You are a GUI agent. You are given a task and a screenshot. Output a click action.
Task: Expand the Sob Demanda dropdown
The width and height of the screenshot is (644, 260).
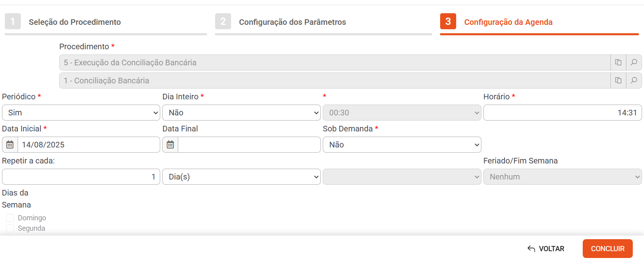(402, 145)
